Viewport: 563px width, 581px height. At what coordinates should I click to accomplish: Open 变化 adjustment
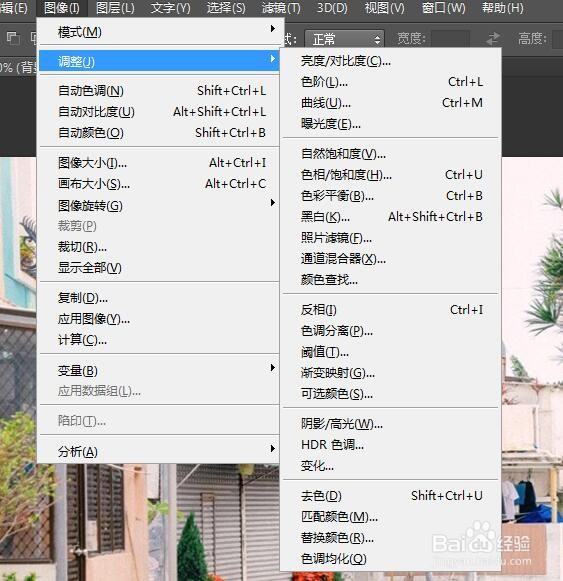pos(390,465)
